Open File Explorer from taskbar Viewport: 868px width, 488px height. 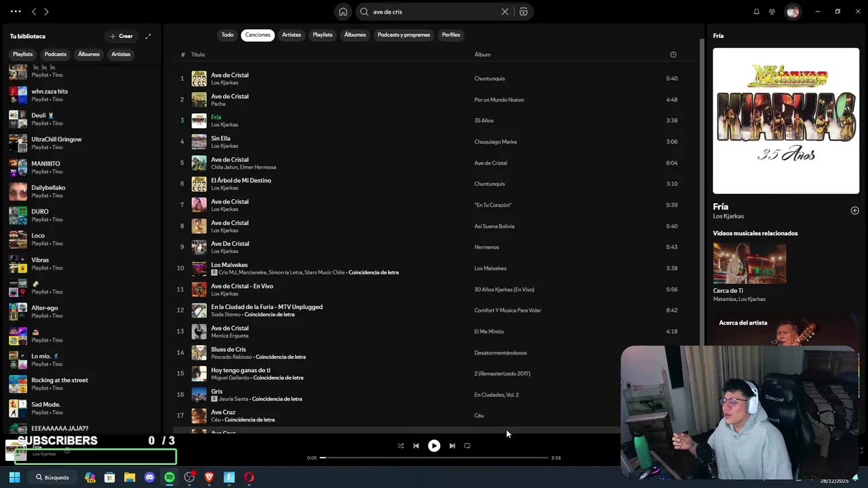pos(130,477)
